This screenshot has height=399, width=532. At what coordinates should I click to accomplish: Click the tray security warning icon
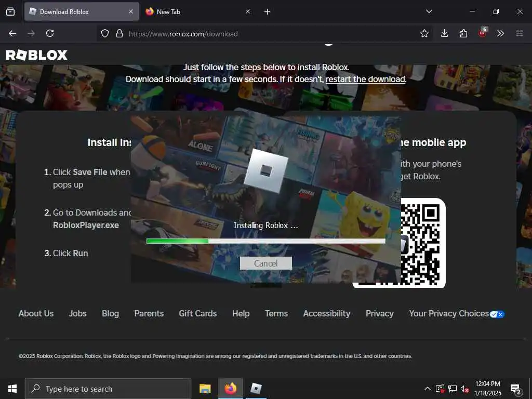(x=440, y=389)
